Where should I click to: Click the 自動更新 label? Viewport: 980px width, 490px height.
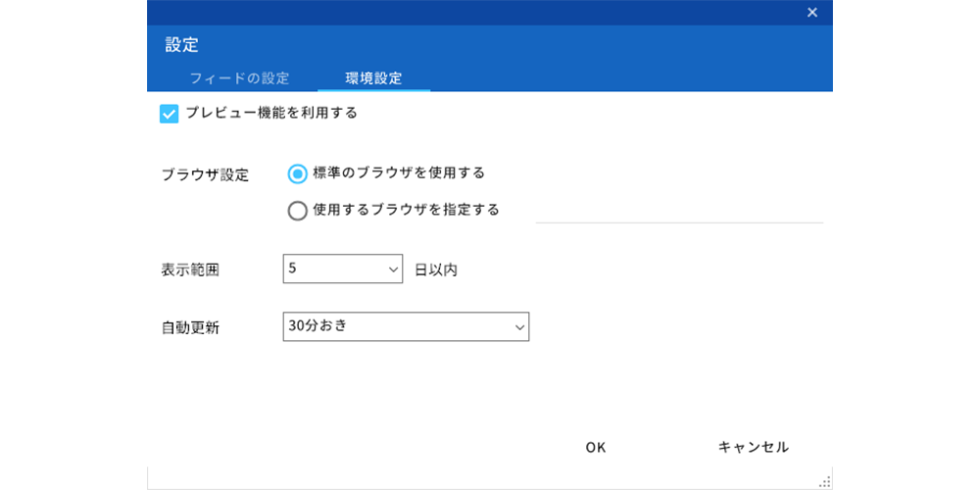pos(190,327)
